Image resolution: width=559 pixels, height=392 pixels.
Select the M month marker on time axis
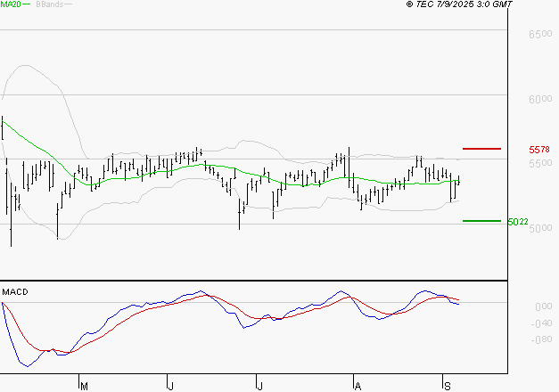[84, 385]
